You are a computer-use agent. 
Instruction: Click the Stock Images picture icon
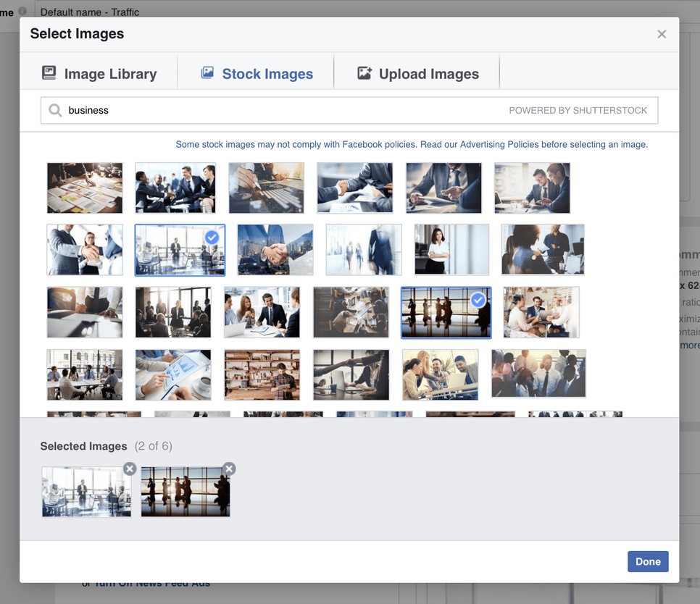(207, 72)
